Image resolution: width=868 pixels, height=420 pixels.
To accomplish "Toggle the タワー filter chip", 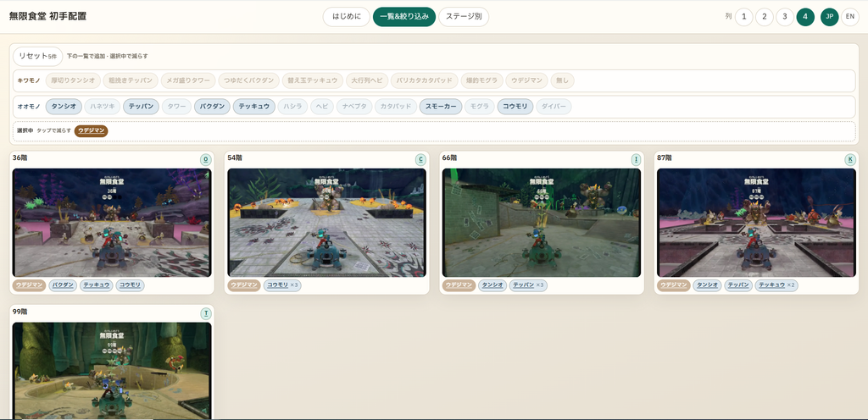I will point(176,107).
